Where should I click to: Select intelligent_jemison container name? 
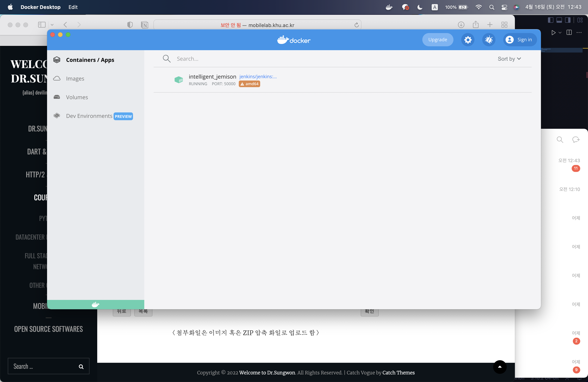[x=213, y=77]
